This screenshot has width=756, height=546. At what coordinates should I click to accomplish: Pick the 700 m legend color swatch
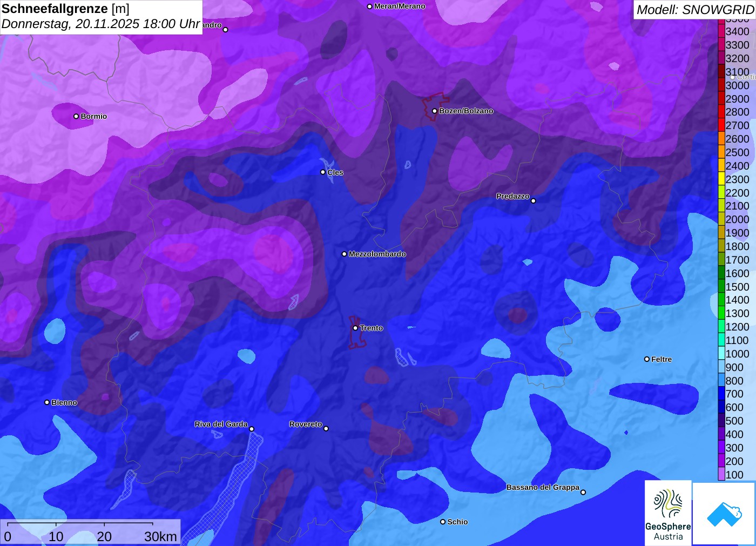click(721, 394)
